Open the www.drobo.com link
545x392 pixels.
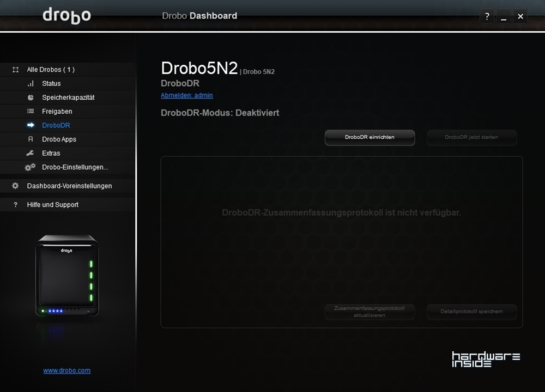coord(66,370)
